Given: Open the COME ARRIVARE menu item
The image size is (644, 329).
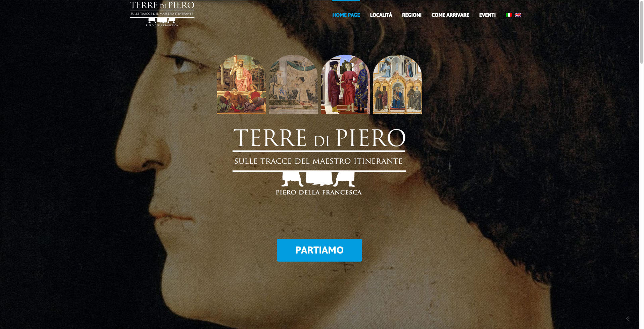Looking at the screenshot, I should tap(450, 15).
